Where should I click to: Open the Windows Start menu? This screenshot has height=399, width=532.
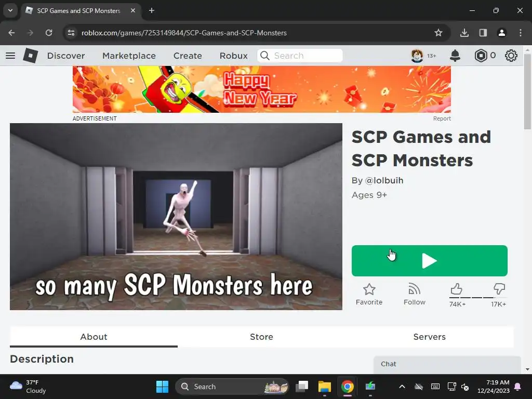coord(162,387)
